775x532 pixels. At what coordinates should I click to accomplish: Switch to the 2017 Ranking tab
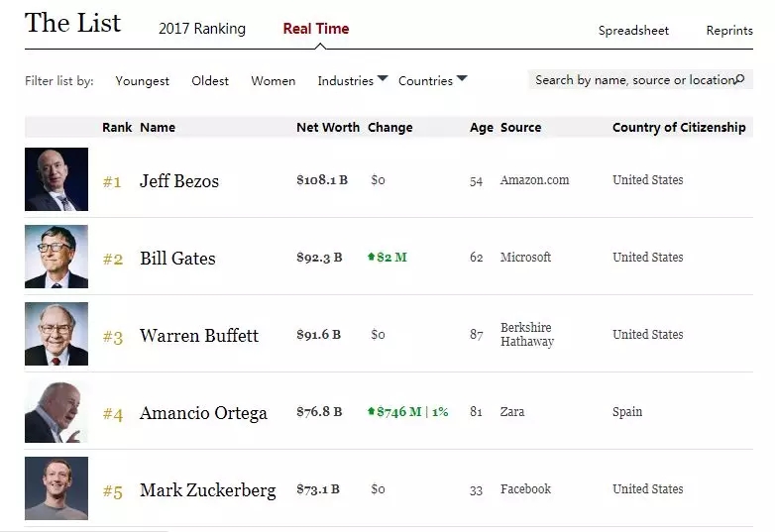(202, 29)
